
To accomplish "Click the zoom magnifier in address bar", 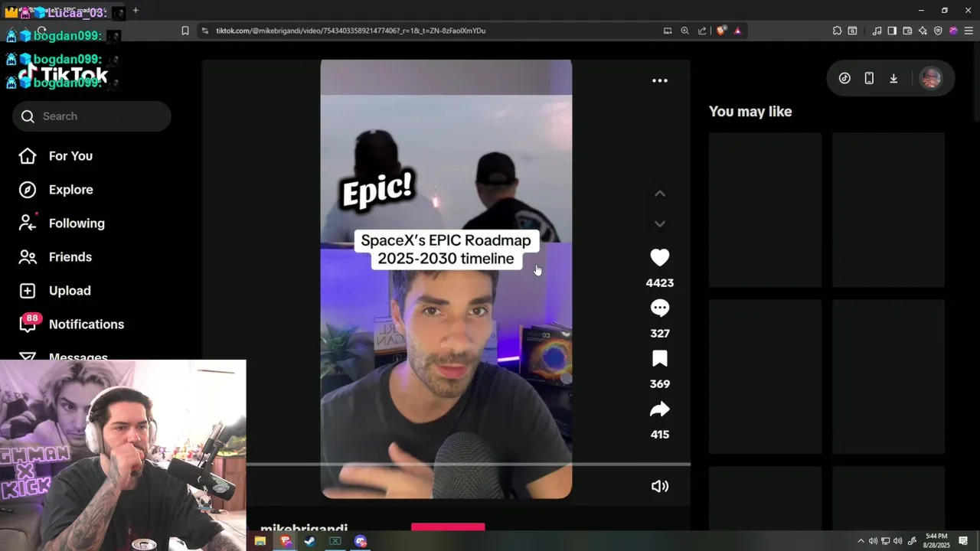I will click(x=684, y=31).
